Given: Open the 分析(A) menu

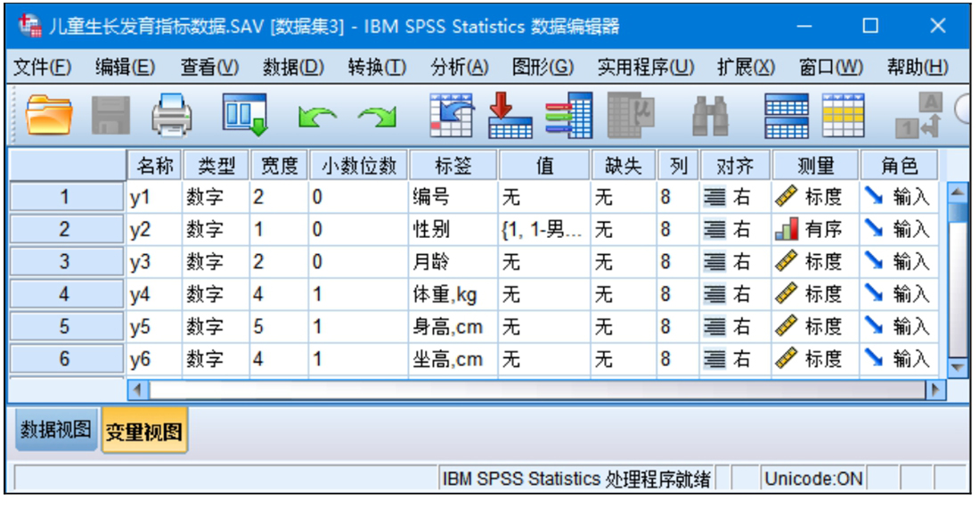Looking at the screenshot, I should (x=459, y=67).
